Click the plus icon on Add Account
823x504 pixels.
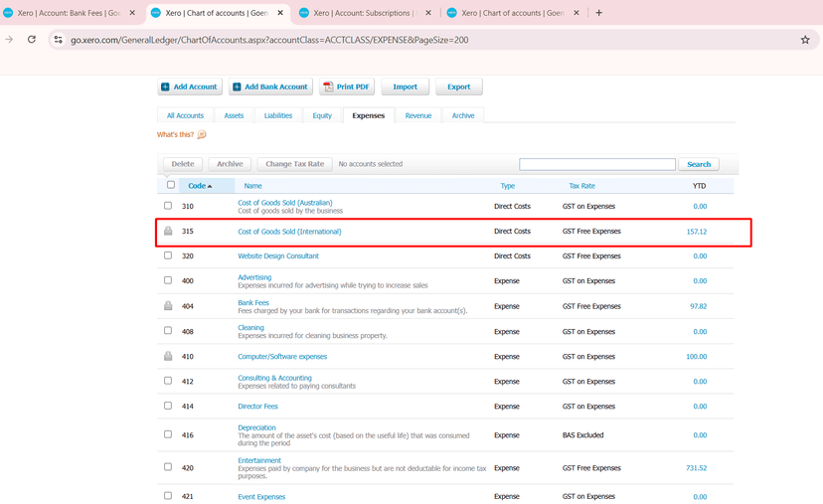[x=166, y=87]
